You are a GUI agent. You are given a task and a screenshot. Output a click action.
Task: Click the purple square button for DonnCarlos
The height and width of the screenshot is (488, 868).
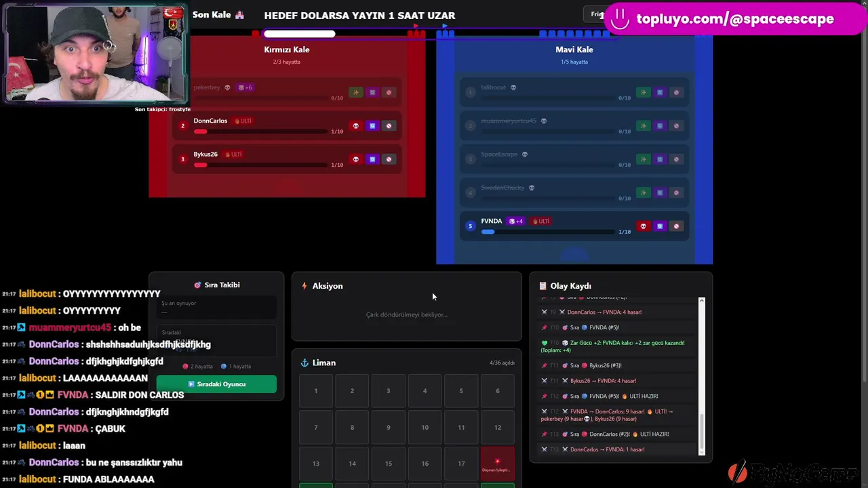tap(372, 125)
